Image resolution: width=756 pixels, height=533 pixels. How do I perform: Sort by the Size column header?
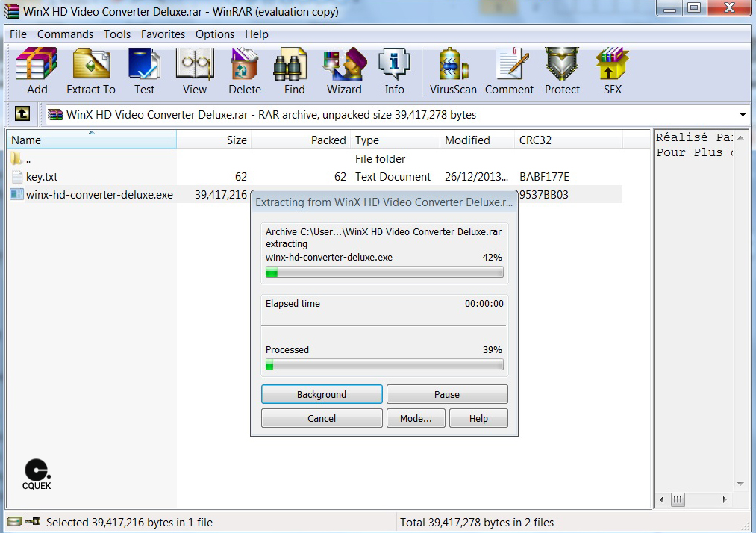pos(214,140)
